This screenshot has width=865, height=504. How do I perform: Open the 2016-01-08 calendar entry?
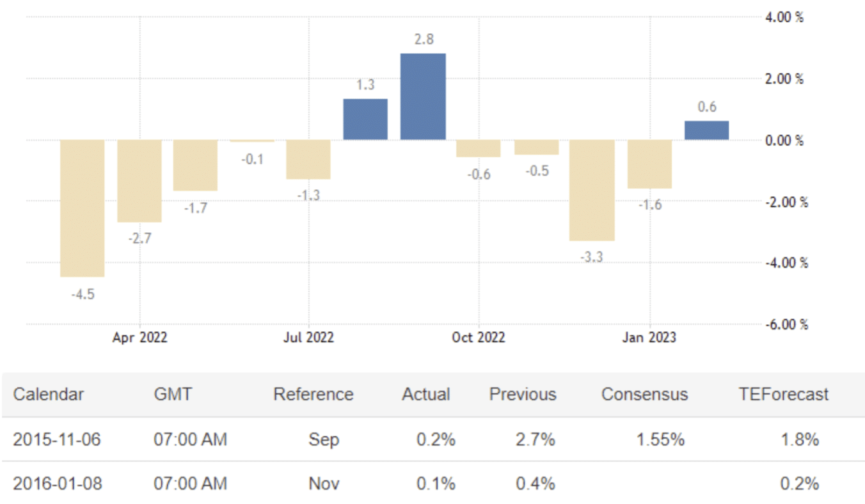click(57, 484)
